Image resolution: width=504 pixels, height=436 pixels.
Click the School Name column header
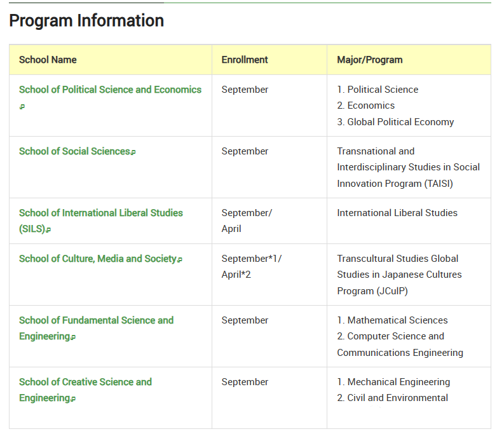[x=48, y=60]
